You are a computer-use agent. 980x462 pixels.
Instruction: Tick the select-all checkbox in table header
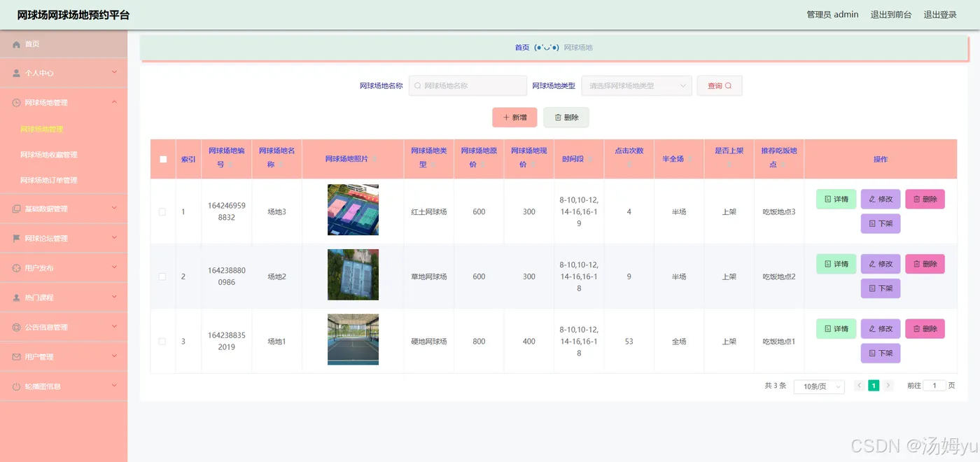point(163,159)
